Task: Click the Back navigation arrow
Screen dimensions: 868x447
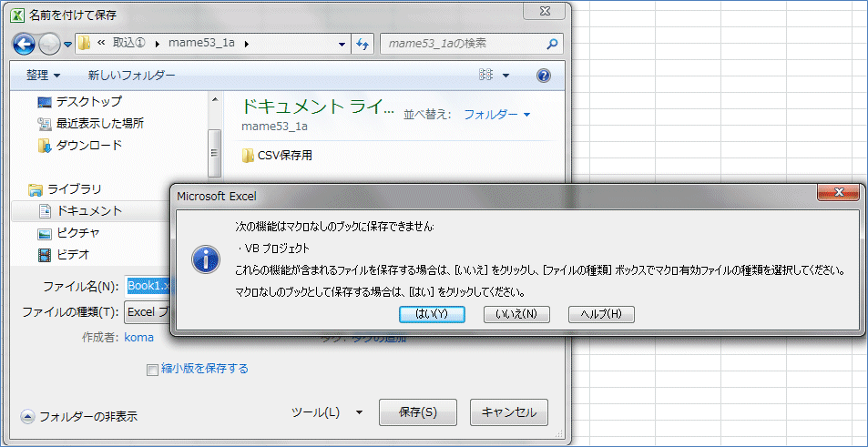Action: pos(24,44)
